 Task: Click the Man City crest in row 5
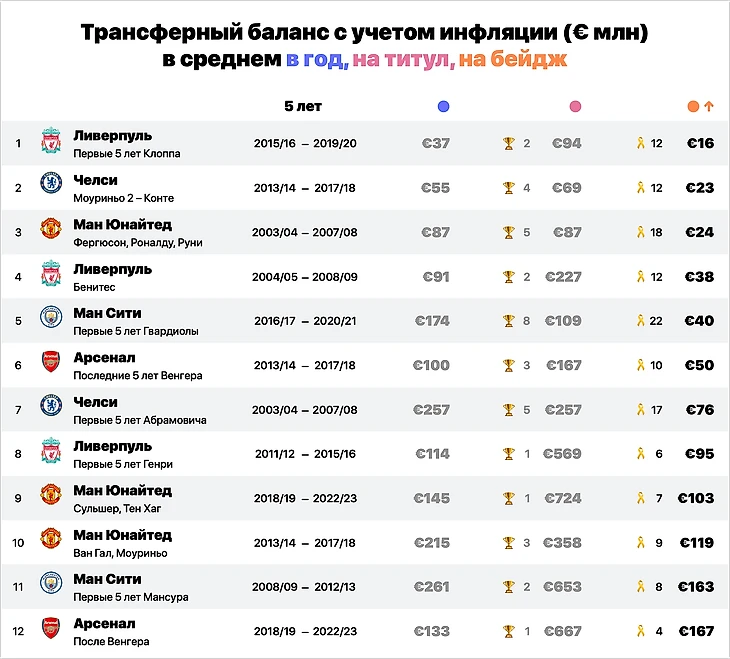point(50,320)
